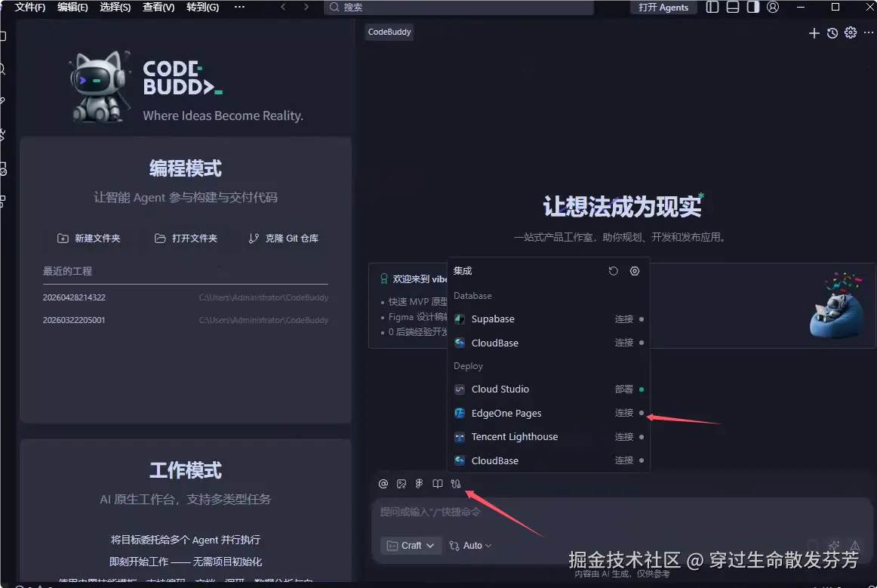Click 连接 next to Database CloudBase
877x588 pixels.
(624, 343)
